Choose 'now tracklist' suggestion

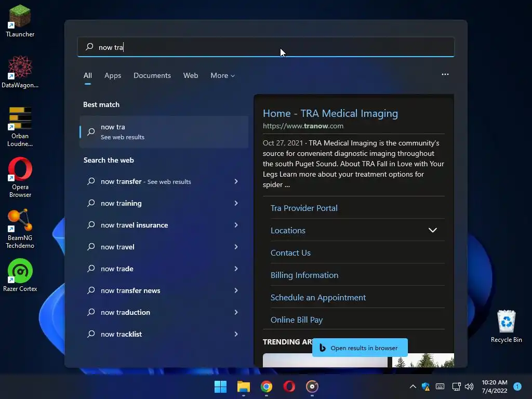164,334
